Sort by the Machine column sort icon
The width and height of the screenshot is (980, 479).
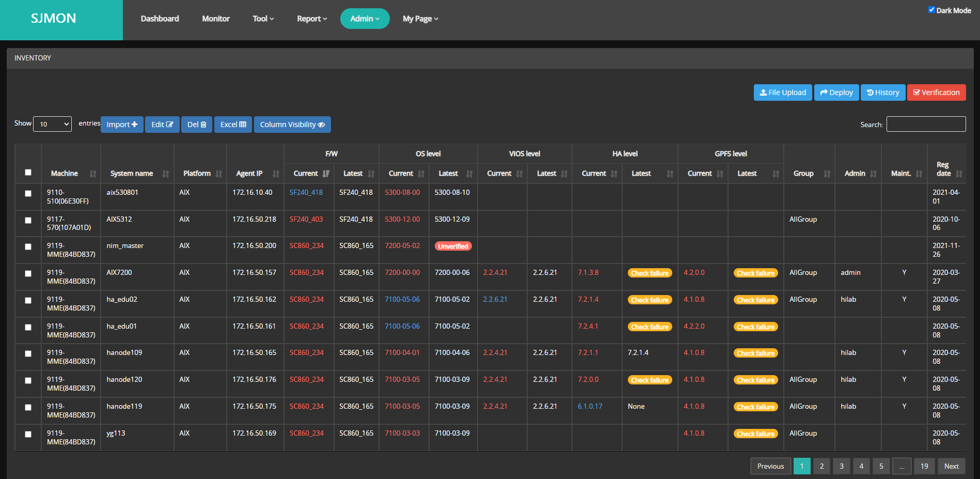click(93, 174)
